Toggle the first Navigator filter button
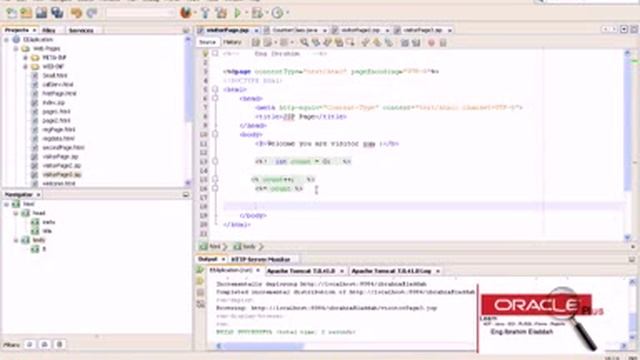This screenshot has height=360, width=640. coord(29,344)
